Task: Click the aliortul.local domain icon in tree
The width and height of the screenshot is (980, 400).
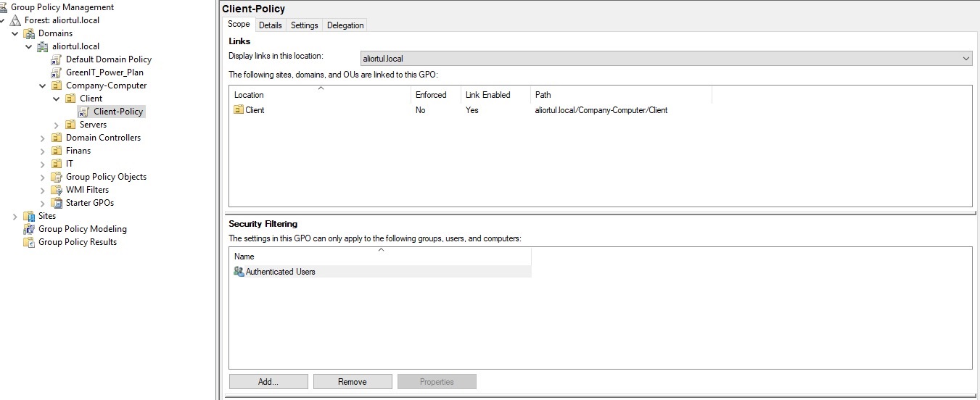Action: pos(43,46)
